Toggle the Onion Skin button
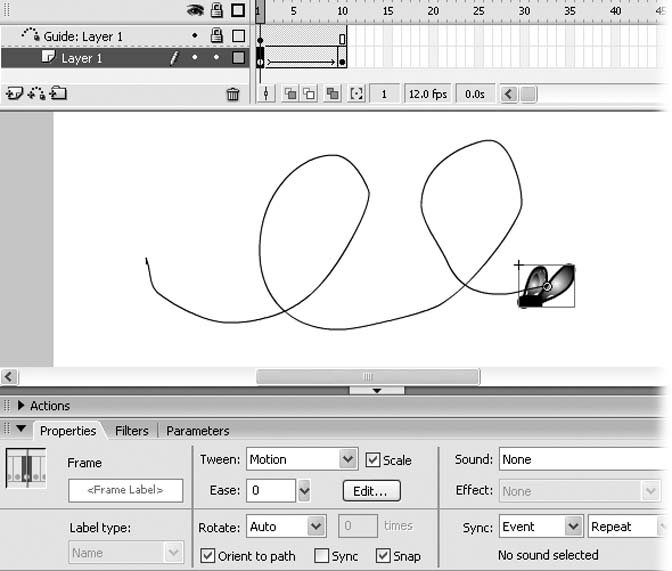 pyautogui.click(x=289, y=94)
